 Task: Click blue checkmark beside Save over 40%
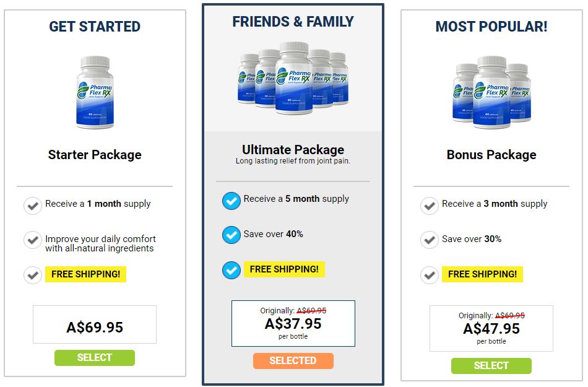click(x=231, y=235)
